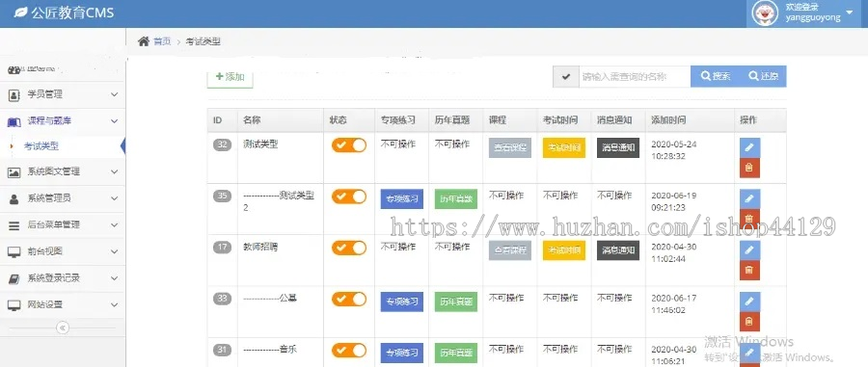Click the 网站设置 monitor icon

(14, 305)
